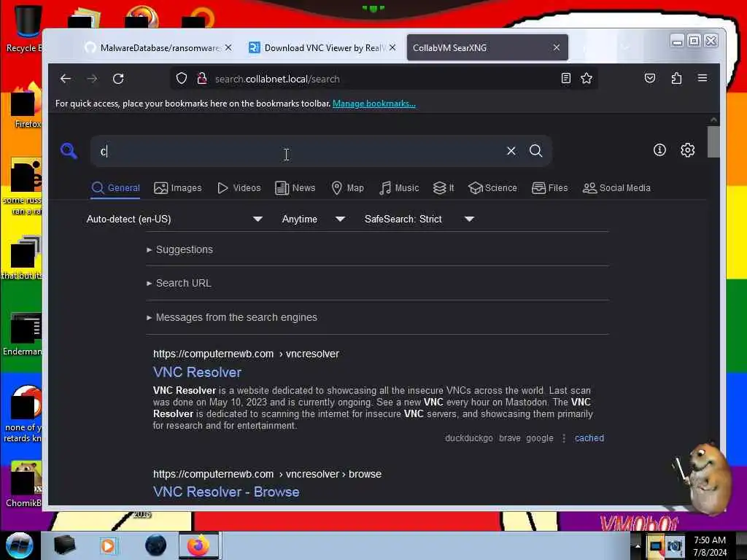This screenshot has height=560, width=747.
Task: Click the Manage bookmarks link
Action: point(374,104)
